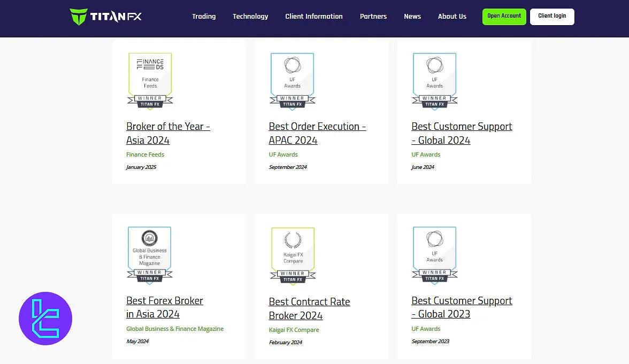Screen dimensions: 629x364
Task: Click the UF Awards badge for Best Order Execution
Action: click(x=292, y=81)
